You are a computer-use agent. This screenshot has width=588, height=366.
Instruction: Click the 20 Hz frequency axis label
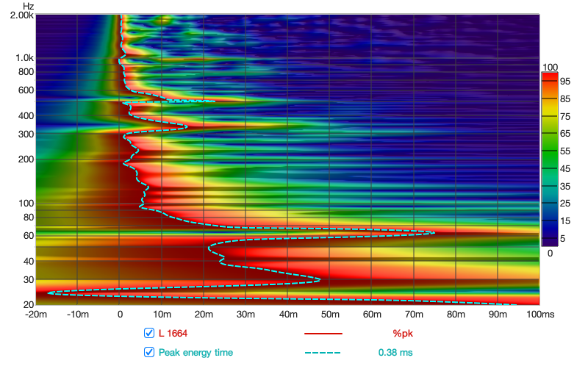(x=28, y=304)
